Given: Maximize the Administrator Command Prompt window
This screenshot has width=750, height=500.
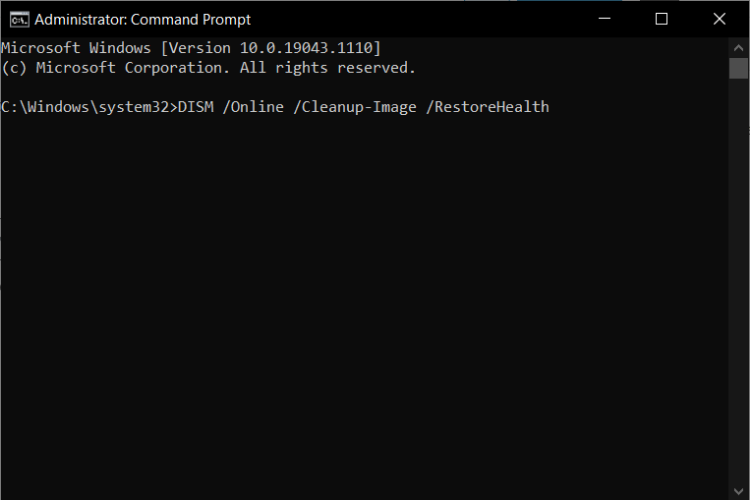Looking at the screenshot, I should [662, 19].
